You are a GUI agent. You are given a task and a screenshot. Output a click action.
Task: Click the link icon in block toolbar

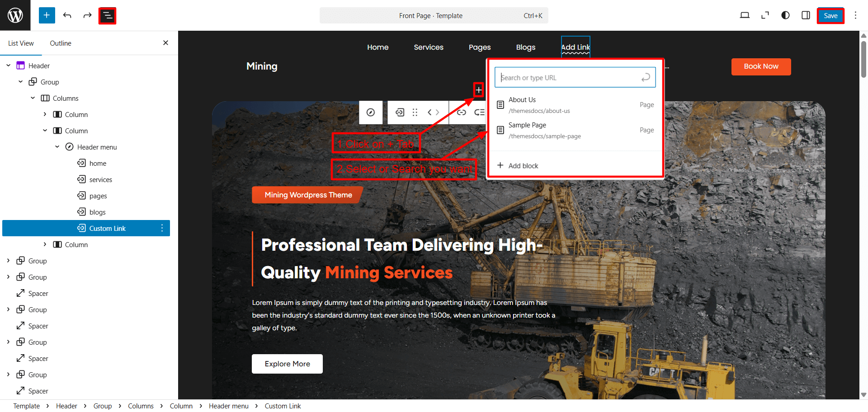(461, 112)
